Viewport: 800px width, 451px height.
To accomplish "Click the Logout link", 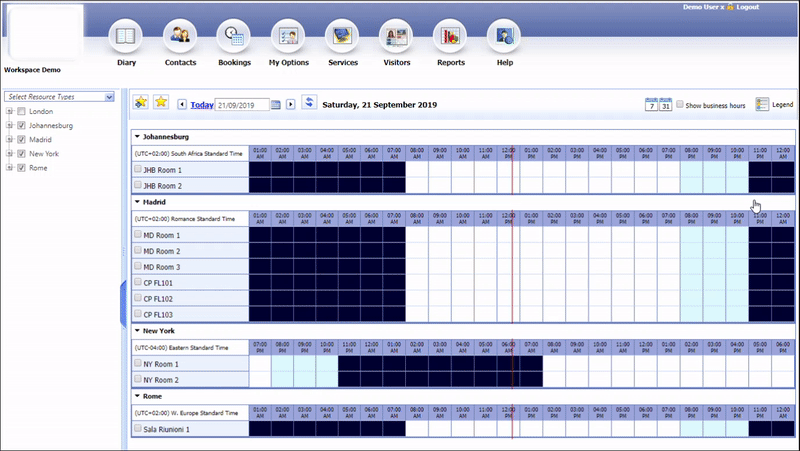I will [747, 7].
